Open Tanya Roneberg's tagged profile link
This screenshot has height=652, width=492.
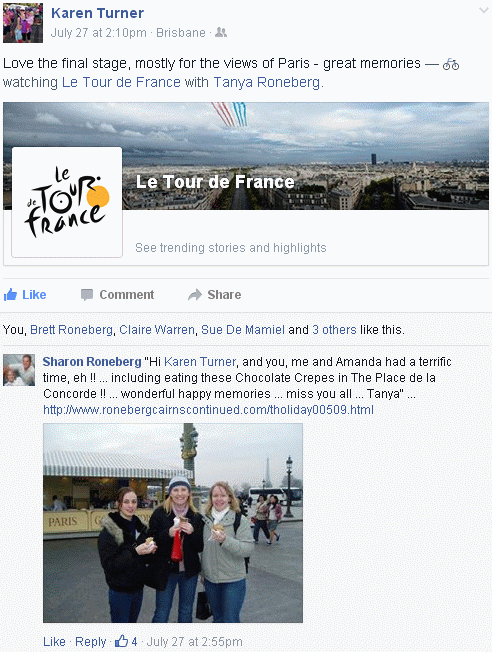267,82
